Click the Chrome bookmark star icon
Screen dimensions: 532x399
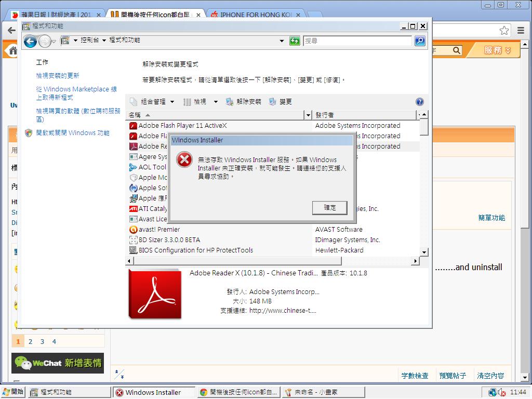pyautogui.click(x=504, y=31)
